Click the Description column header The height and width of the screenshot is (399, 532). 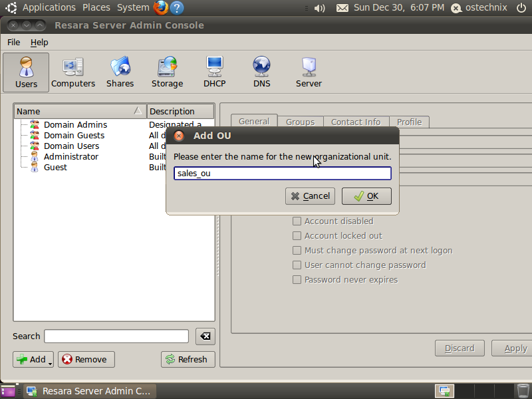(x=180, y=111)
